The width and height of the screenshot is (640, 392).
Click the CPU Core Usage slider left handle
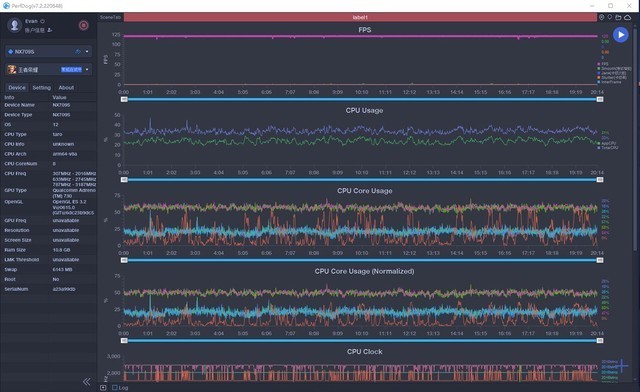124,260
